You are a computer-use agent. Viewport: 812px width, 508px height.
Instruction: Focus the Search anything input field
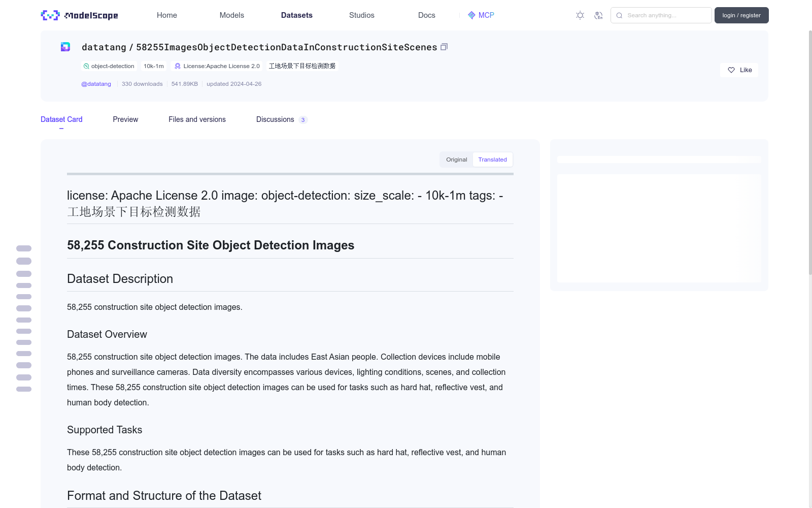(x=661, y=15)
